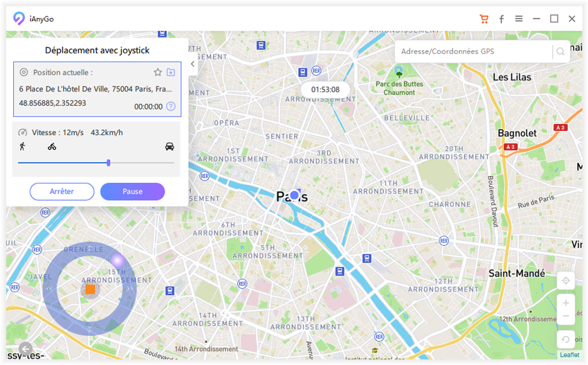Image resolution: width=588 pixels, height=365 pixels.
Task: Click the orange joystick center stop button
Action: coord(90,289)
